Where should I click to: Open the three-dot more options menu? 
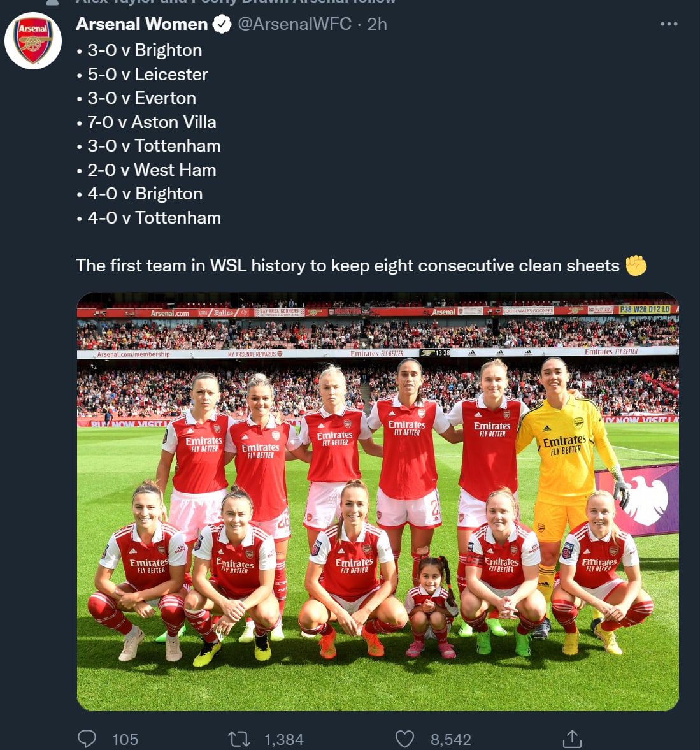click(669, 24)
